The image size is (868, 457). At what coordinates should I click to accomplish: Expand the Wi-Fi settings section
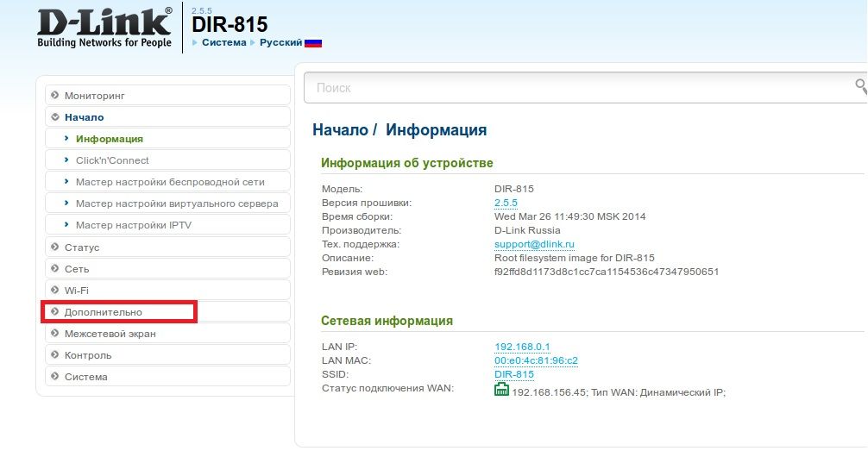[76, 291]
